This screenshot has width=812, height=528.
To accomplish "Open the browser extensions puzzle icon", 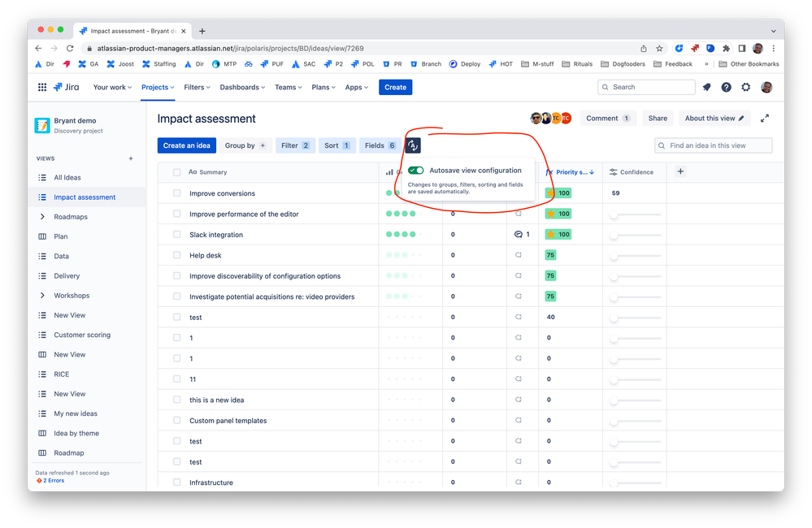I will [x=726, y=48].
